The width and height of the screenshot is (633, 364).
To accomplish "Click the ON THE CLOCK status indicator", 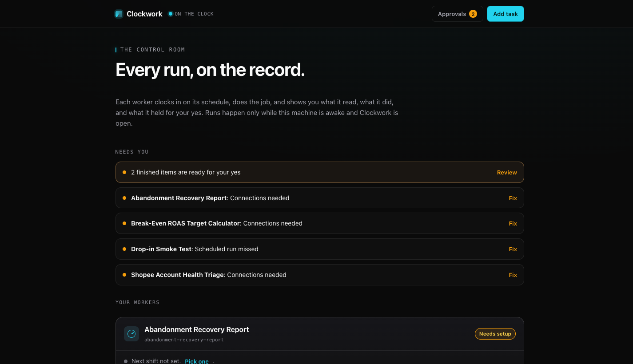I will click(191, 14).
